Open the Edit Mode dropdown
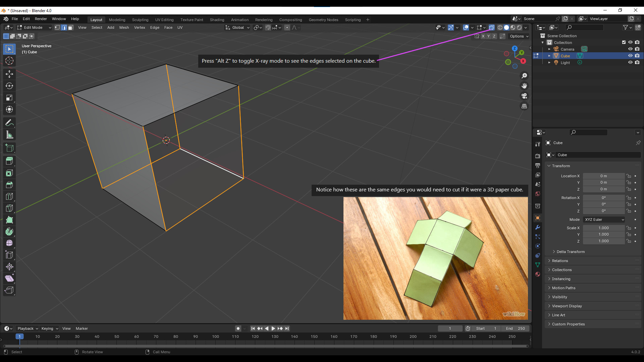 point(34,27)
